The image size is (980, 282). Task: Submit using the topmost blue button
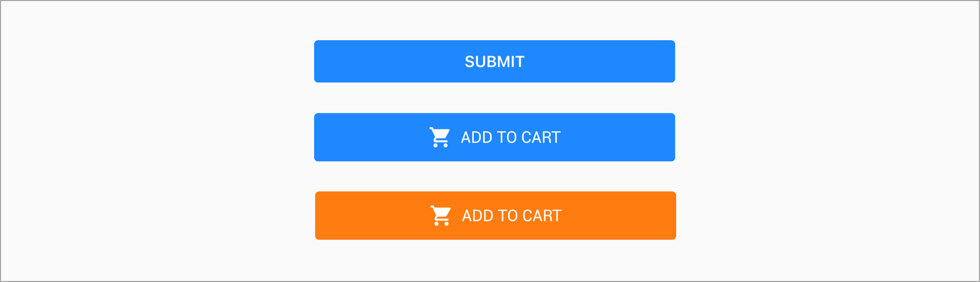click(x=494, y=61)
